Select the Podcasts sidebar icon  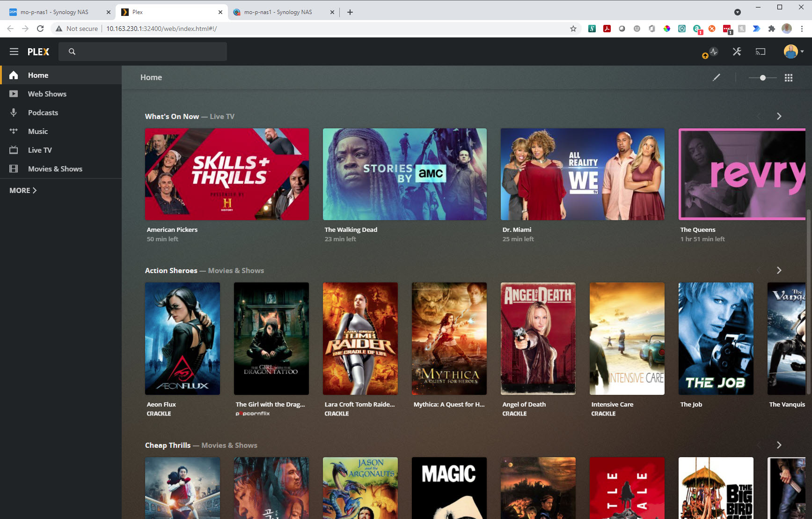click(x=14, y=112)
